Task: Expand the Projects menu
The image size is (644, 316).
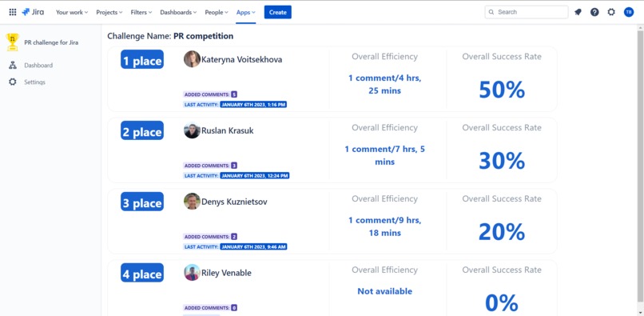Action: 109,12
